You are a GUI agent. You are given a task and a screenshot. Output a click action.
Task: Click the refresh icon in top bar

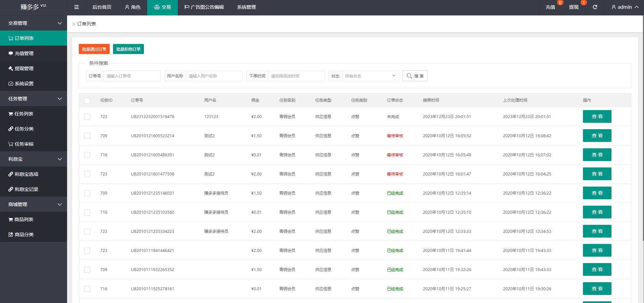coord(595,7)
